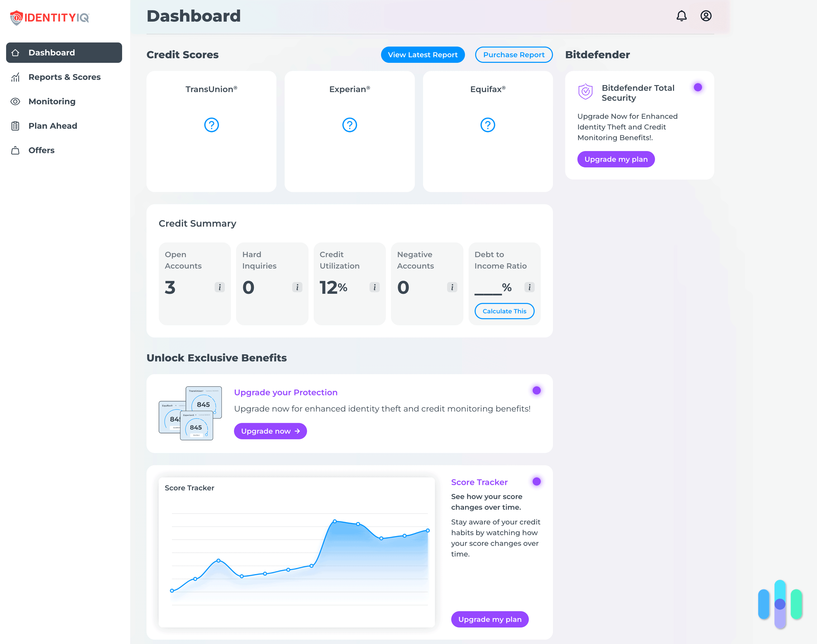
Task: Open Plan Ahead section
Action: tap(52, 125)
